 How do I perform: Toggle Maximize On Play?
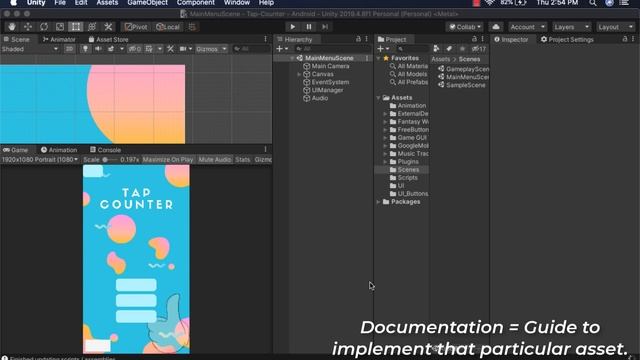tap(168, 160)
